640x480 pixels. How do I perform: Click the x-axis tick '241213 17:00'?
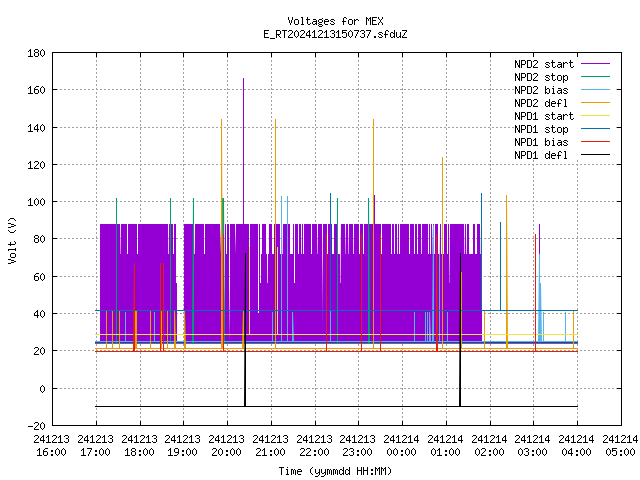click(96, 446)
